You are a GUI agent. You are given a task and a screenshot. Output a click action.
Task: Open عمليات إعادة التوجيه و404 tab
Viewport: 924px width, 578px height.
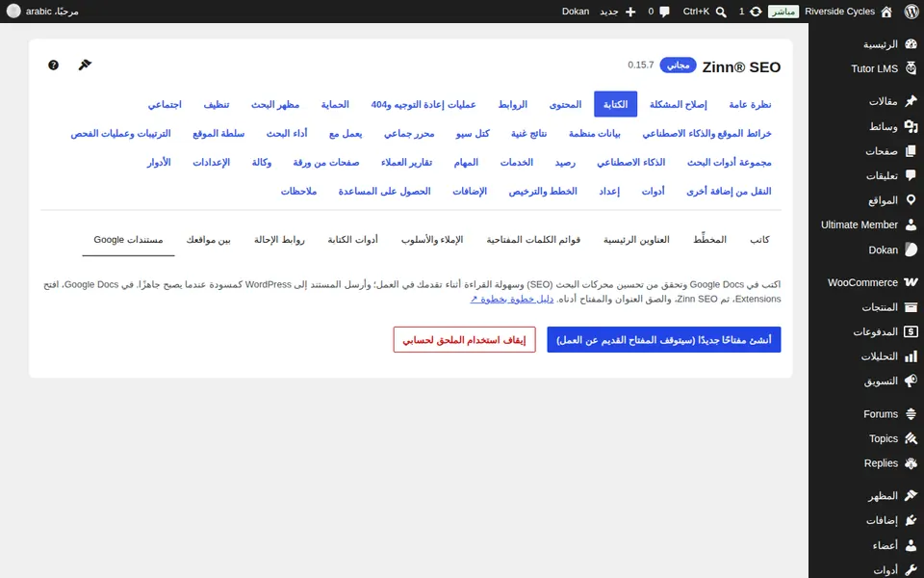[x=423, y=104]
